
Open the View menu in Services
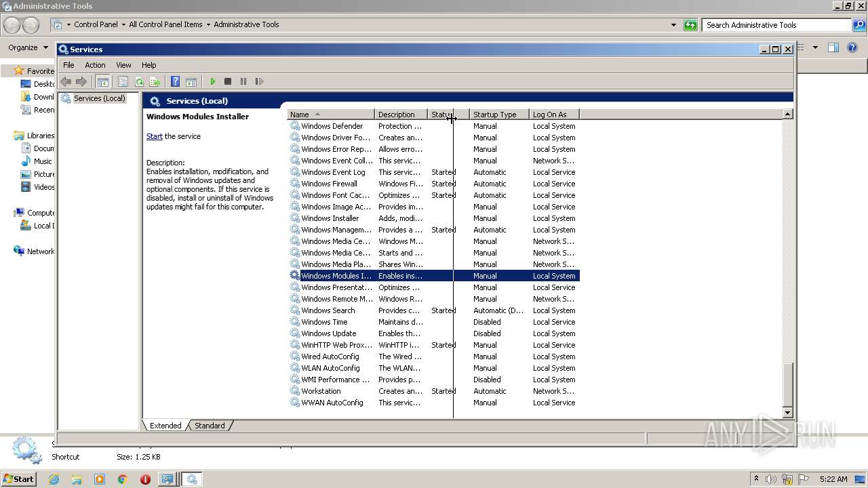[123, 65]
